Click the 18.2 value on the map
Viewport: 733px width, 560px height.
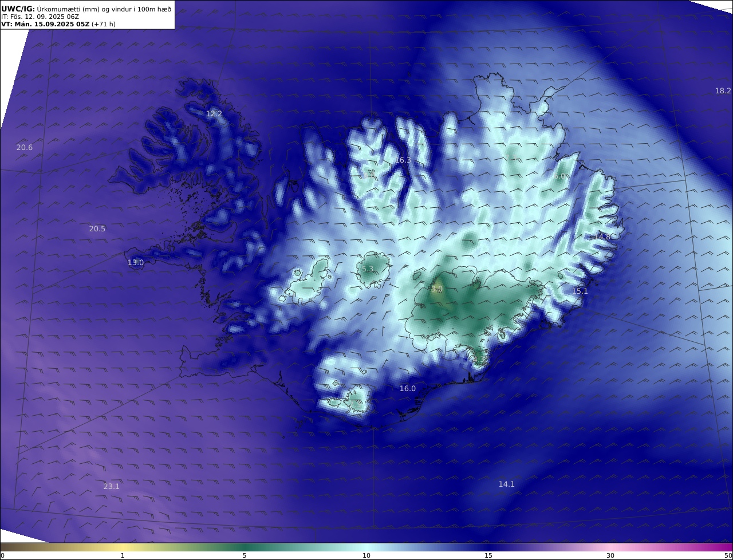tap(723, 91)
